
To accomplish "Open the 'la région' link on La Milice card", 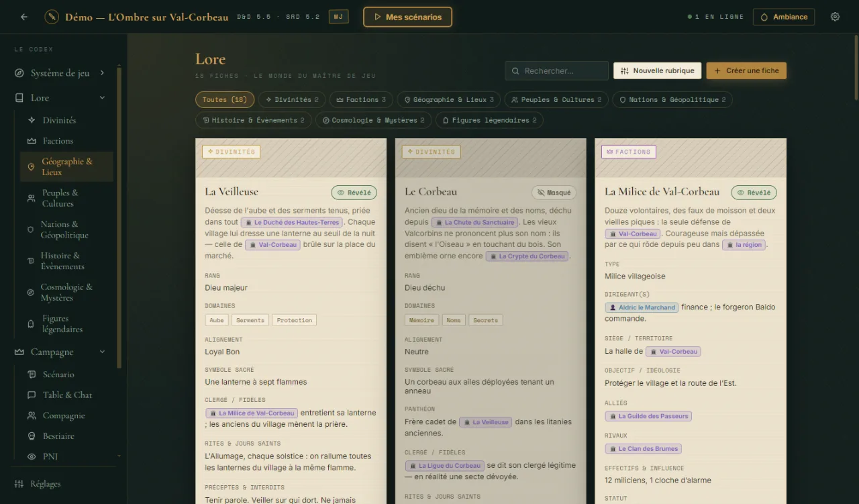I will point(744,245).
